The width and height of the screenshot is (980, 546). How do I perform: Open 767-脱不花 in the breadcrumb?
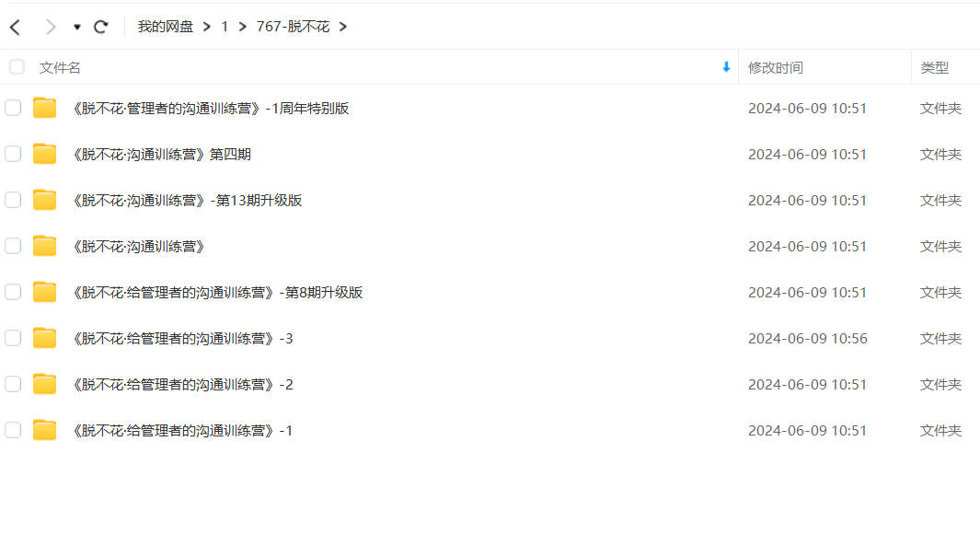coord(293,27)
